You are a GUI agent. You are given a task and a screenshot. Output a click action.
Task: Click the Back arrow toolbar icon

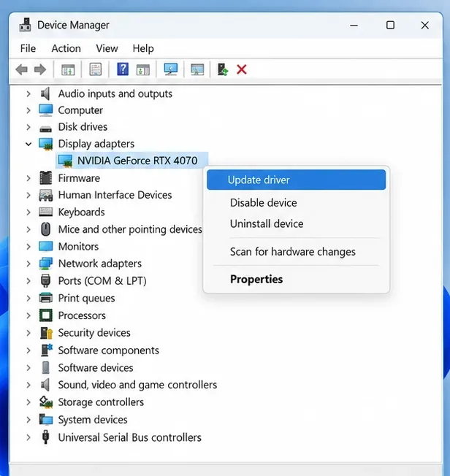pyautogui.click(x=22, y=69)
